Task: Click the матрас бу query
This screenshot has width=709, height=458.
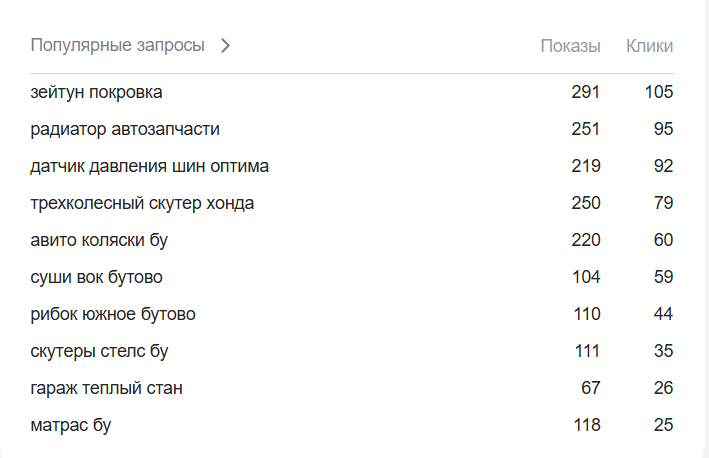Action: tap(70, 425)
